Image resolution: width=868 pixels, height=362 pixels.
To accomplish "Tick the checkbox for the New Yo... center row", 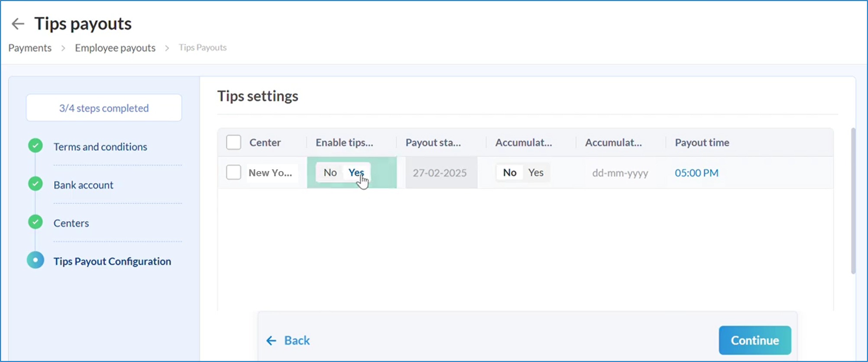I will click(233, 172).
